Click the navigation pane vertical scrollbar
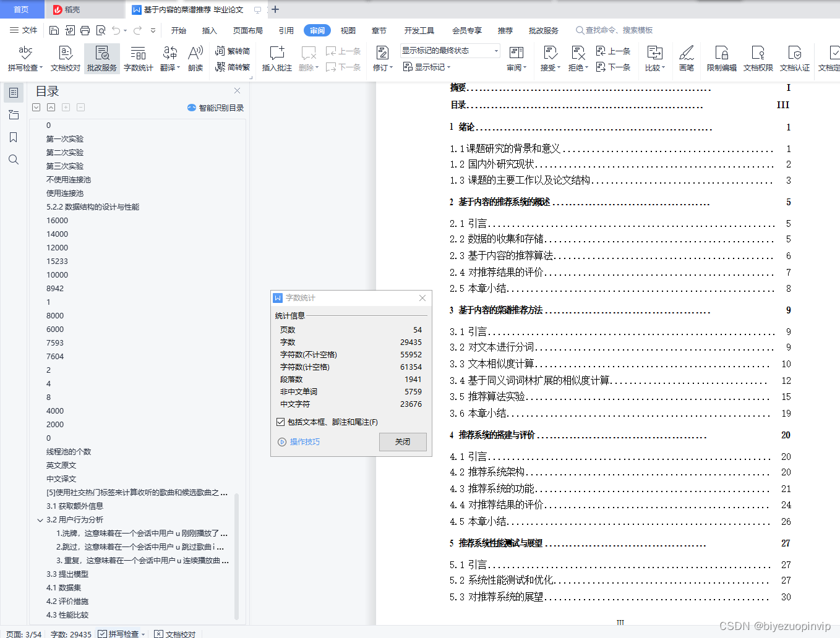Viewport: 840px width, 638px height. tap(237, 556)
